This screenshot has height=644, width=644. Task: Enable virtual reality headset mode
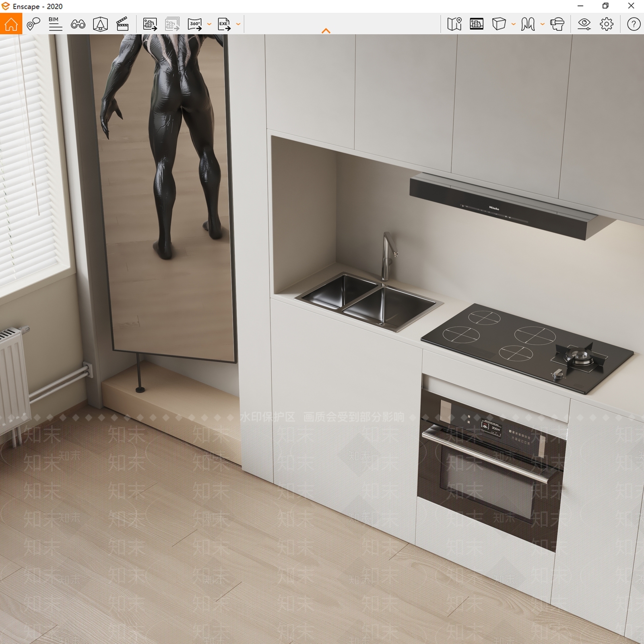point(557,24)
